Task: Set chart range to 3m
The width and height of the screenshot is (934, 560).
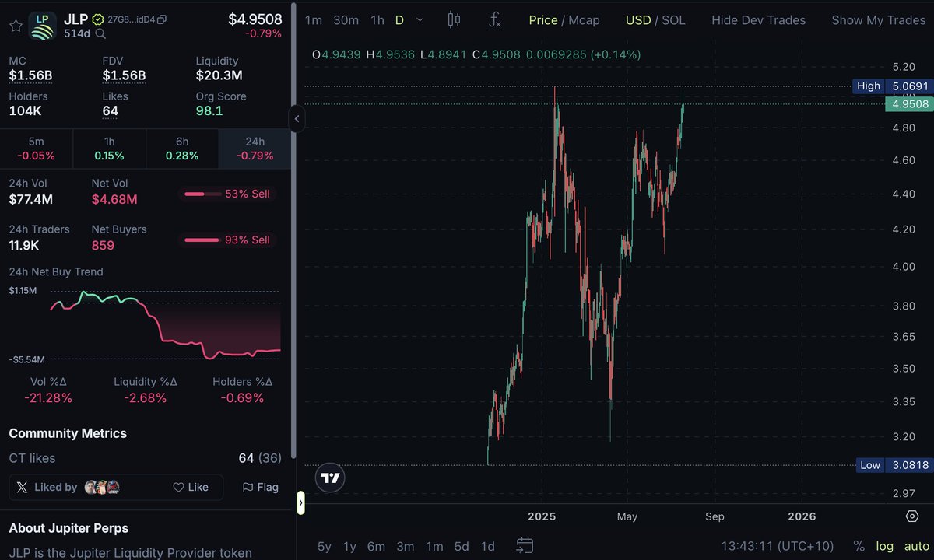Action: (405, 546)
